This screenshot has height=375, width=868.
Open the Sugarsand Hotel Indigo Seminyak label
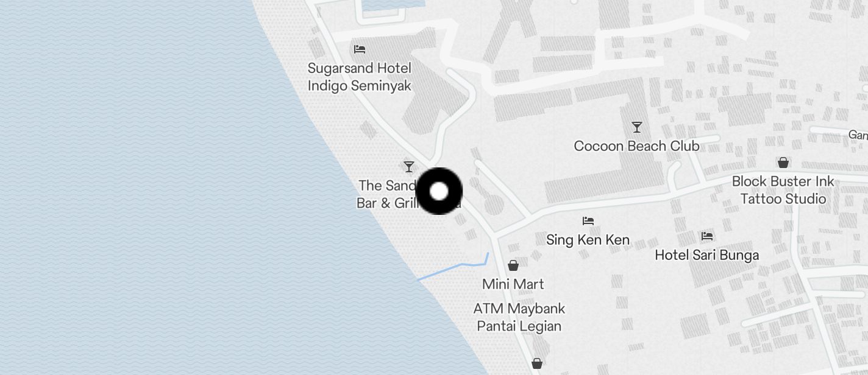[x=360, y=77]
